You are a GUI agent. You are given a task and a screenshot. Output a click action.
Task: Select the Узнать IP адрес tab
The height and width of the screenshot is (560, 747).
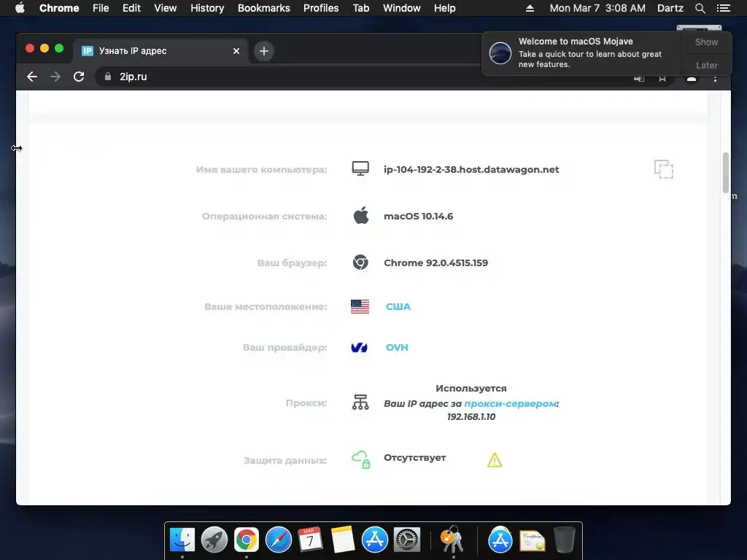(160, 51)
